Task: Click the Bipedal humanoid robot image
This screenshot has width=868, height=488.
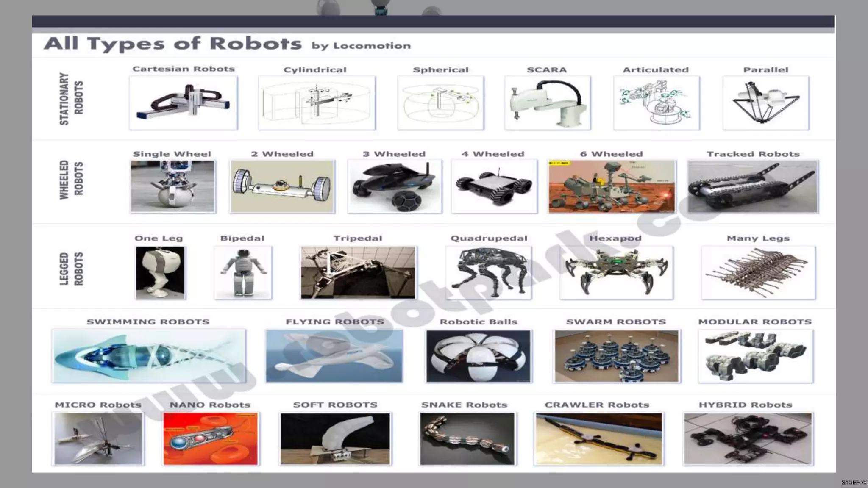Action: click(243, 272)
